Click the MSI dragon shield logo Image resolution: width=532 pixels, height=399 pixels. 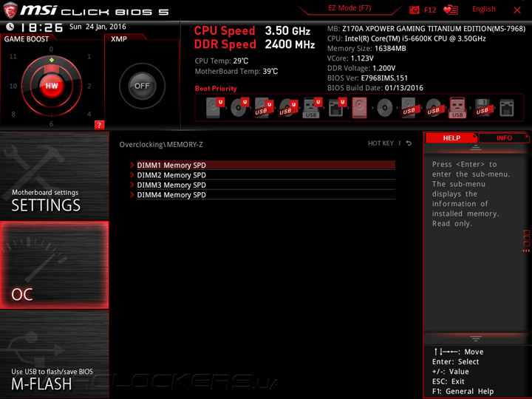[10, 10]
